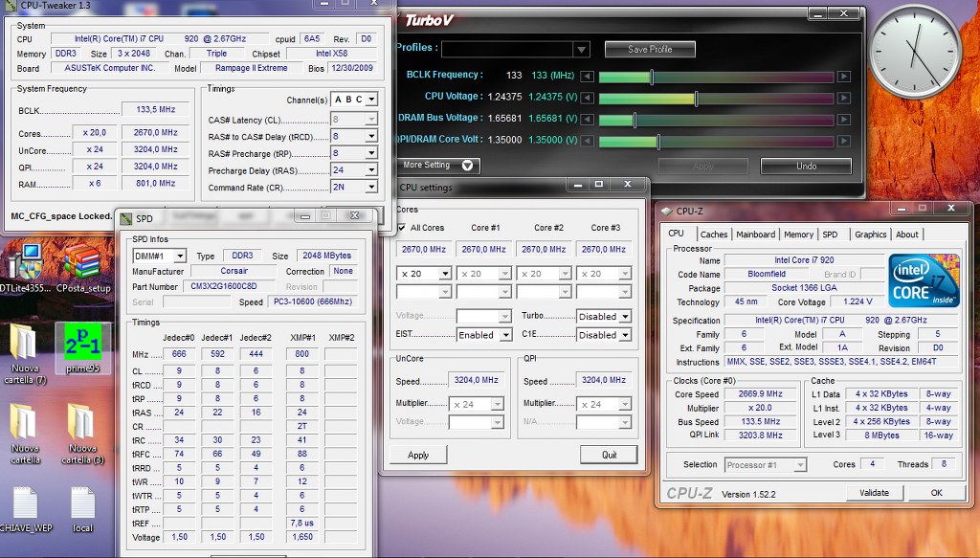Click the BCLK Frequency slider handle

coord(652,77)
